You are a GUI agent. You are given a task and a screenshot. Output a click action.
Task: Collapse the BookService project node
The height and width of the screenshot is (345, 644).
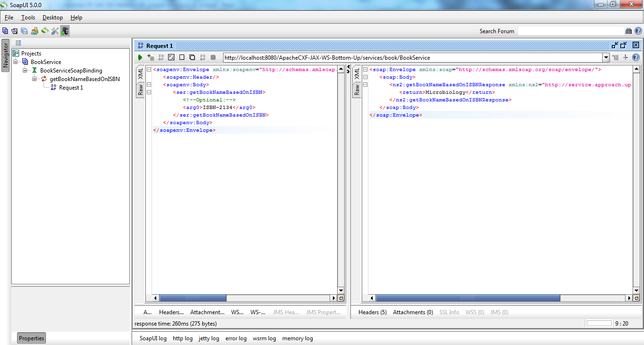coord(16,62)
